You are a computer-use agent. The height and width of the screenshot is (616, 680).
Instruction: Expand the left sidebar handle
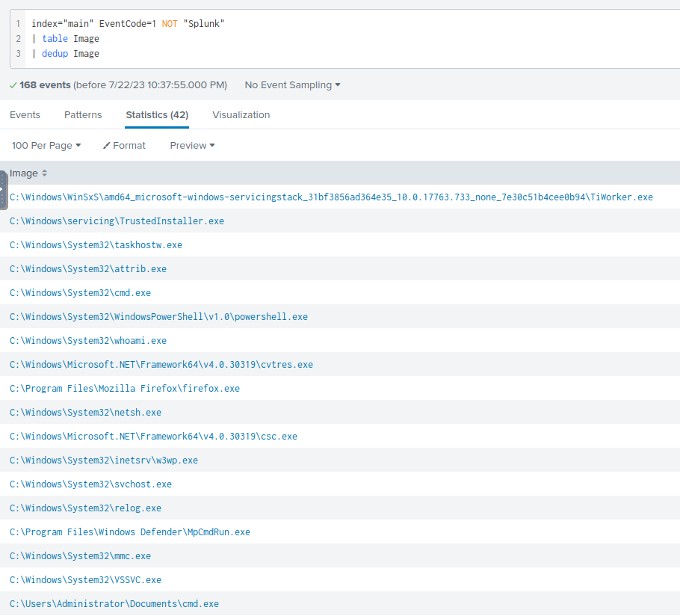pos(3,189)
